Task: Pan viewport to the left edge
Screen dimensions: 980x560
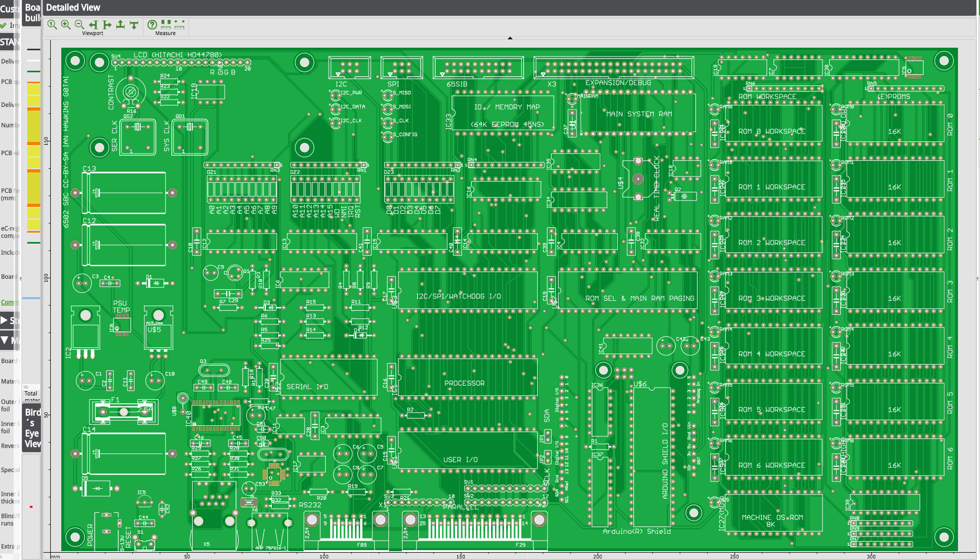Action: pyautogui.click(x=93, y=25)
